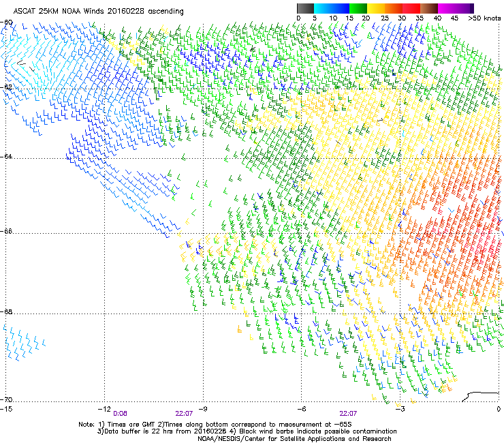
Task: Click the '-15' longitude axis label
Action: pos(5,409)
